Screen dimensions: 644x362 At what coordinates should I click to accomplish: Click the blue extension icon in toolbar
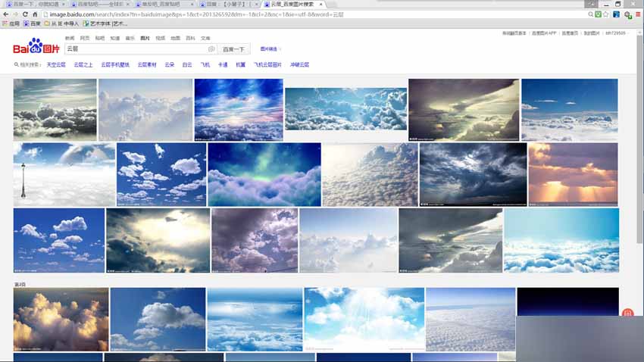(x=617, y=14)
